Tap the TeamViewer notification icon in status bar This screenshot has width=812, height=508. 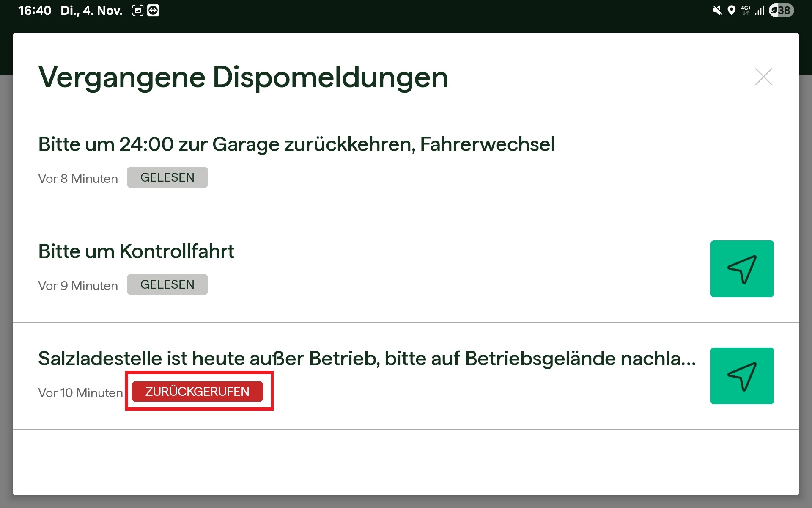click(x=153, y=10)
